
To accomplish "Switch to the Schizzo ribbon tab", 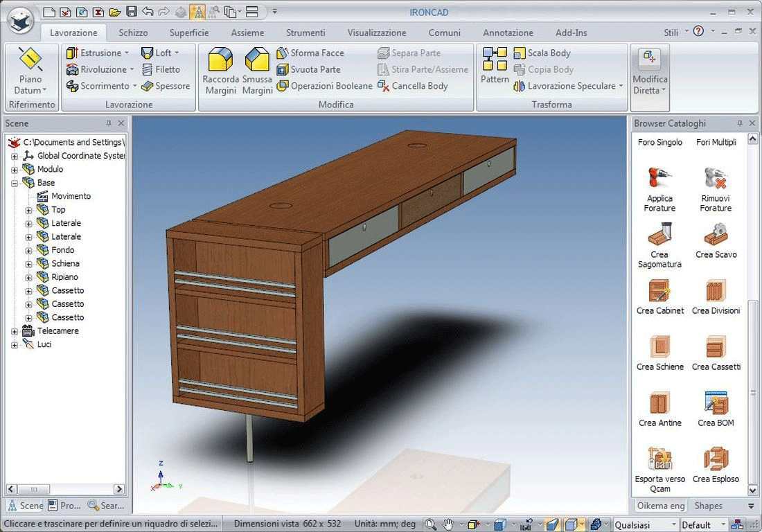I will [133, 33].
